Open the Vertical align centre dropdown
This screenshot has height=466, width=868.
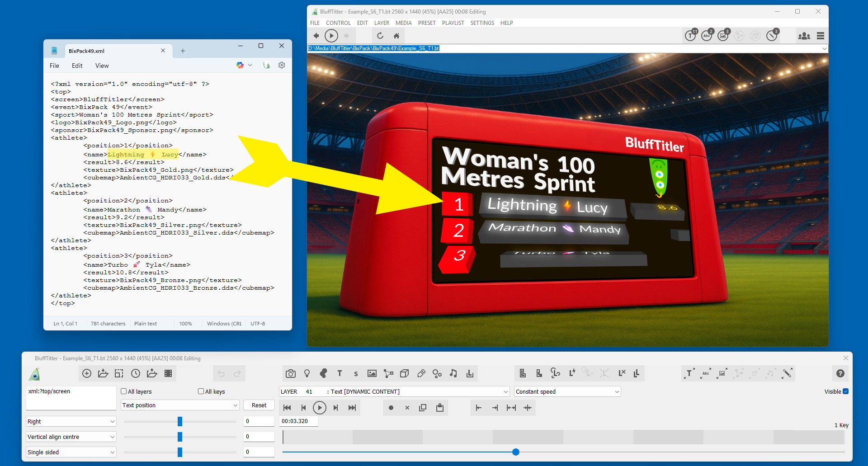pyautogui.click(x=71, y=437)
